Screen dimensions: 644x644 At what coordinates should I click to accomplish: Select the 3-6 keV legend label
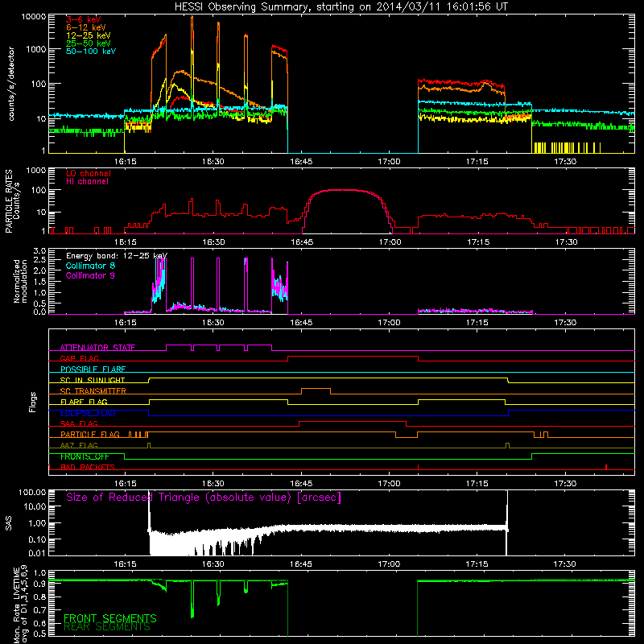coord(84,19)
